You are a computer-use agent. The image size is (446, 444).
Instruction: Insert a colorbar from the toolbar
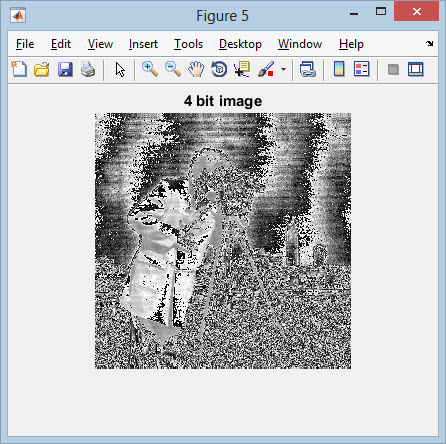pyautogui.click(x=339, y=69)
